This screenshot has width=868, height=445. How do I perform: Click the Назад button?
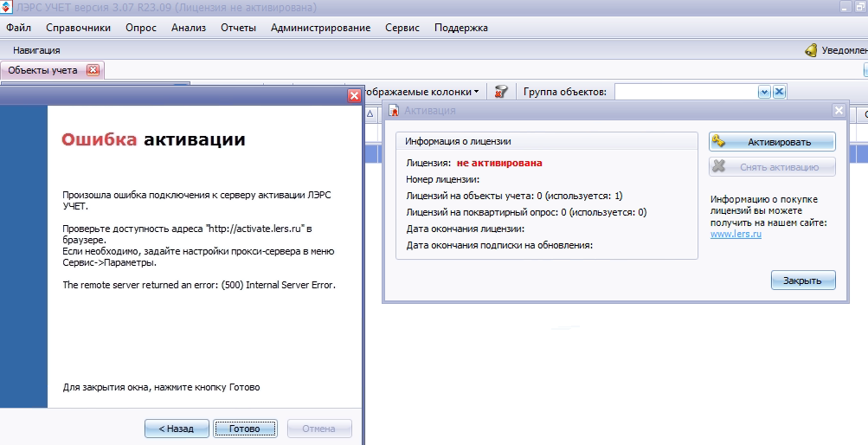coord(177,429)
